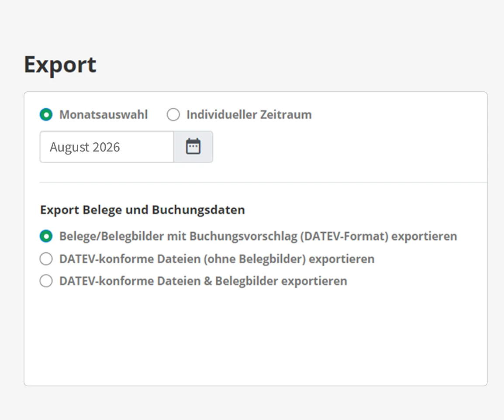Viewport: 504px width, 420px height.
Task: Open the calendar month picker icon
Action: (193, 147)
